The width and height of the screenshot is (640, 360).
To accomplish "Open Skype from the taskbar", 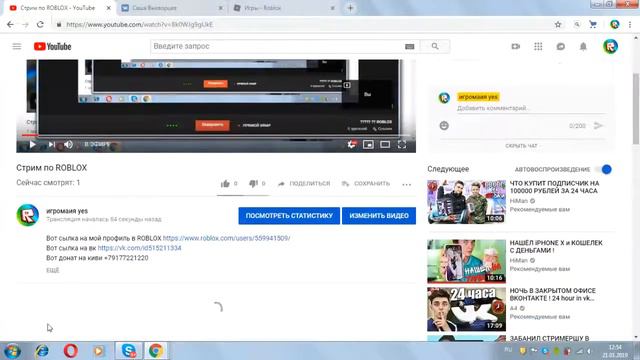I will point(129,351).
